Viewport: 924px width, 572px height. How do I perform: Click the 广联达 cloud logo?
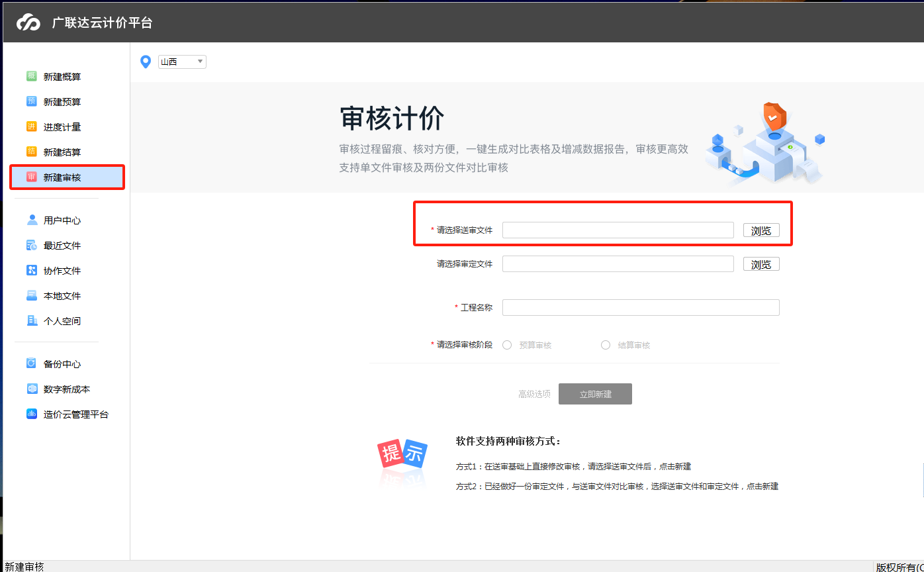click(28, 23)
